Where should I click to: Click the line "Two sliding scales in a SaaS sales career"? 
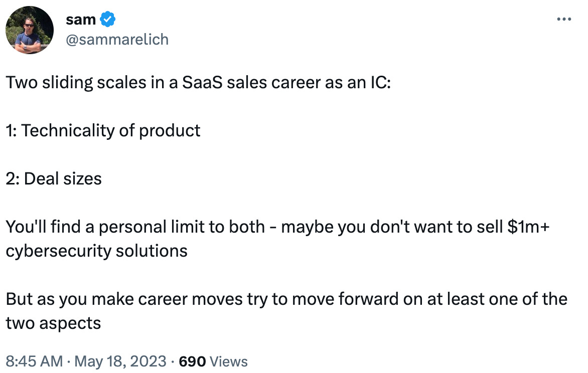[x=198, y=83]
